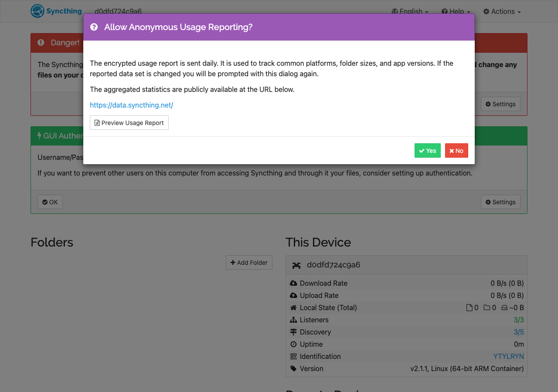The width and height of the screenshot is (558, 392).
Task: Click the version text "v2.1.1, Linux (64-bit ARM Container)"
Action: [467, 368]
